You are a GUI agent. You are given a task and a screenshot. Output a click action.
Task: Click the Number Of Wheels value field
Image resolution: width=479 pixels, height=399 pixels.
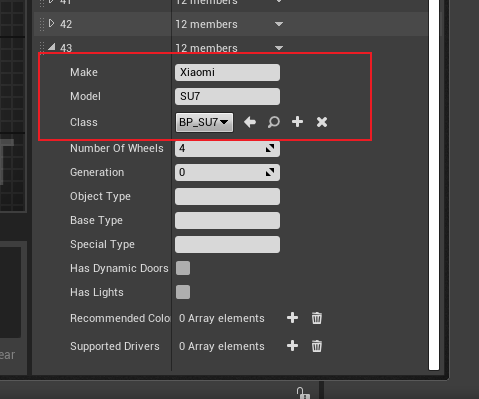[x=227, y=148]
